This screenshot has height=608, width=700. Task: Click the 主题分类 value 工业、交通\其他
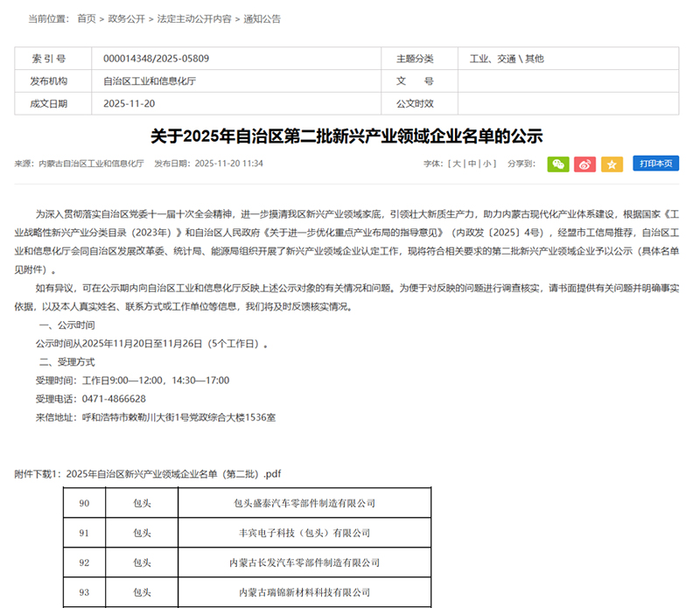coord(507,59)
